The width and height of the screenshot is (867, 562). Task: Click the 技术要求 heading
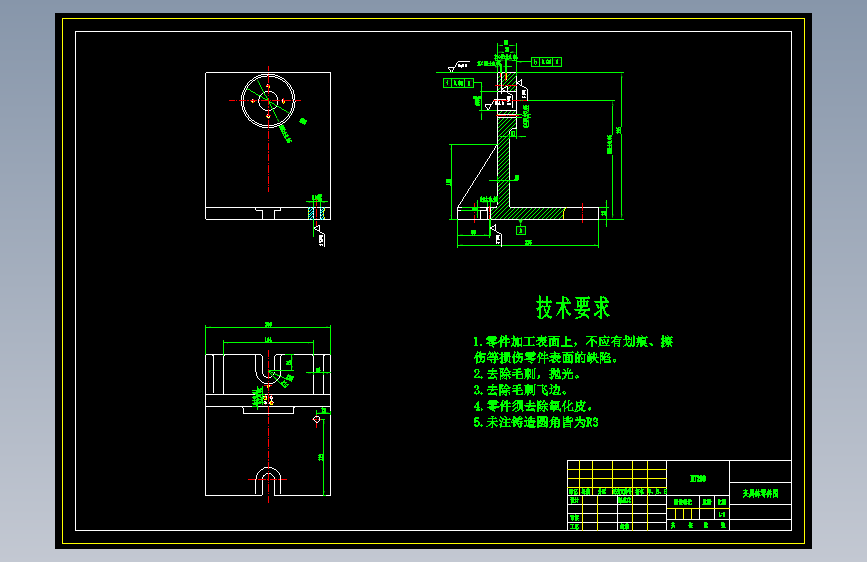pyautogui.click(x=573, y=308)
